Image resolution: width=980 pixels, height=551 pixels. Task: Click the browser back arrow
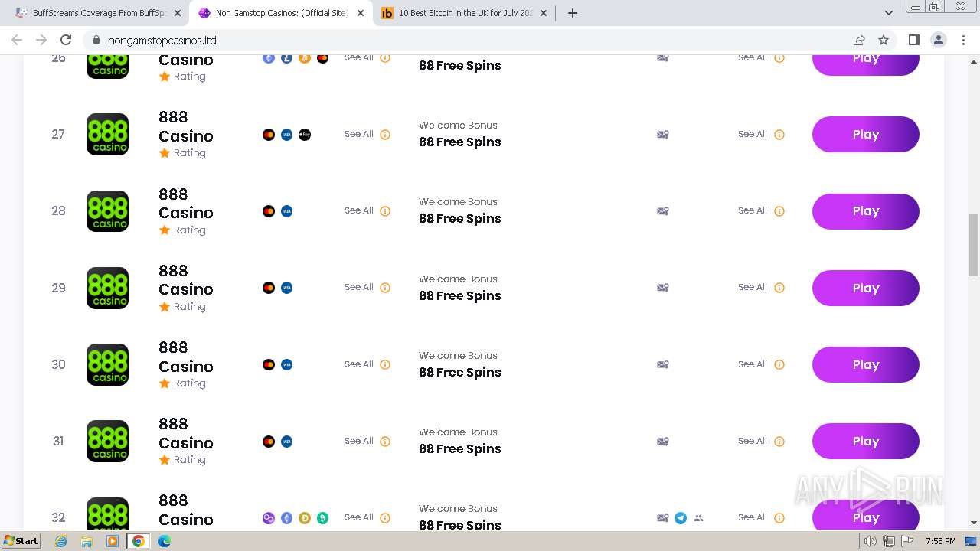[17, 40]
